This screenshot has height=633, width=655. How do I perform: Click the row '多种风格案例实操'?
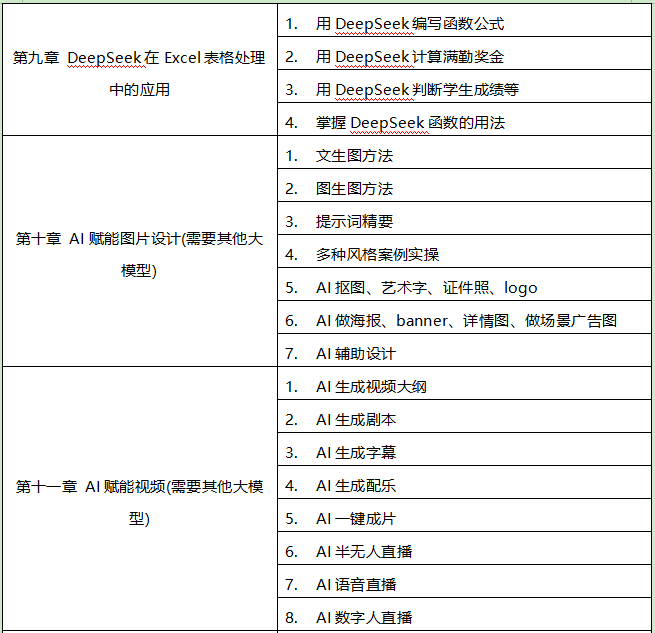click(464, 252)
